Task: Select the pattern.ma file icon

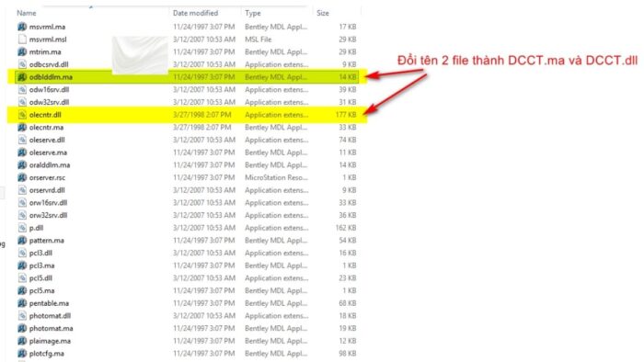Action: click(22, 240)
